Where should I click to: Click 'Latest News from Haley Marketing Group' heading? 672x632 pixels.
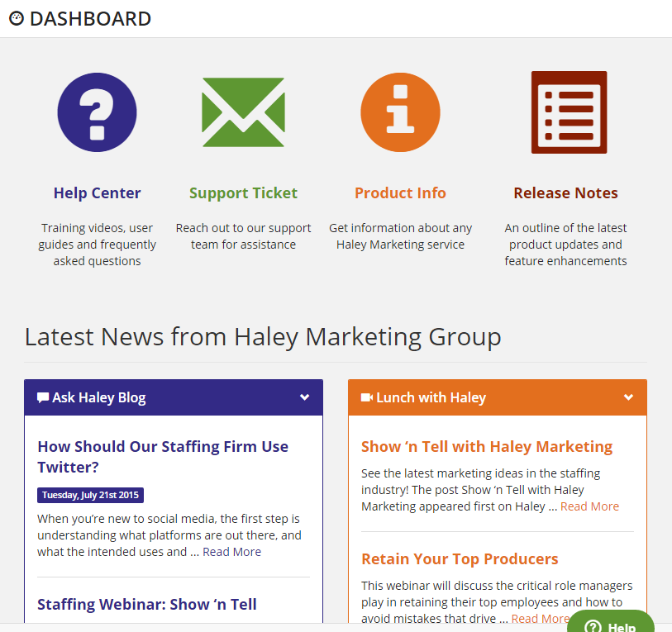point(263,337)
